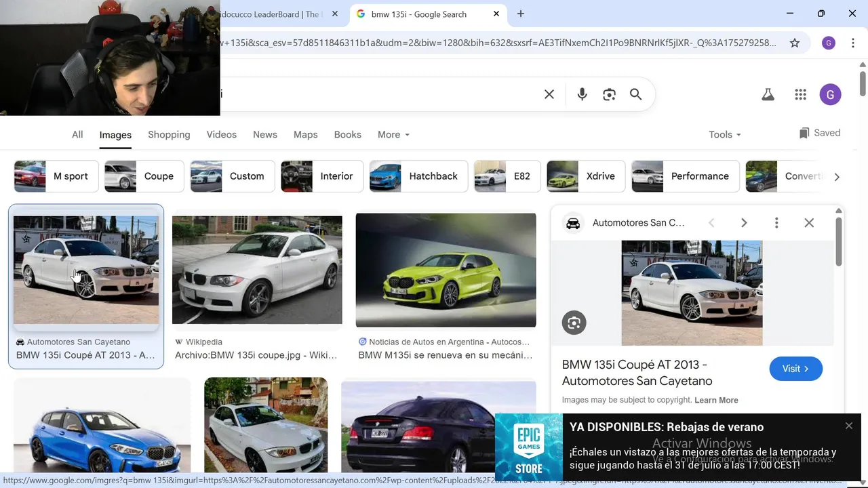Expand the More search categories dropdown
Viewport: 868px width, 488px height.
click(x=393, y=134)
